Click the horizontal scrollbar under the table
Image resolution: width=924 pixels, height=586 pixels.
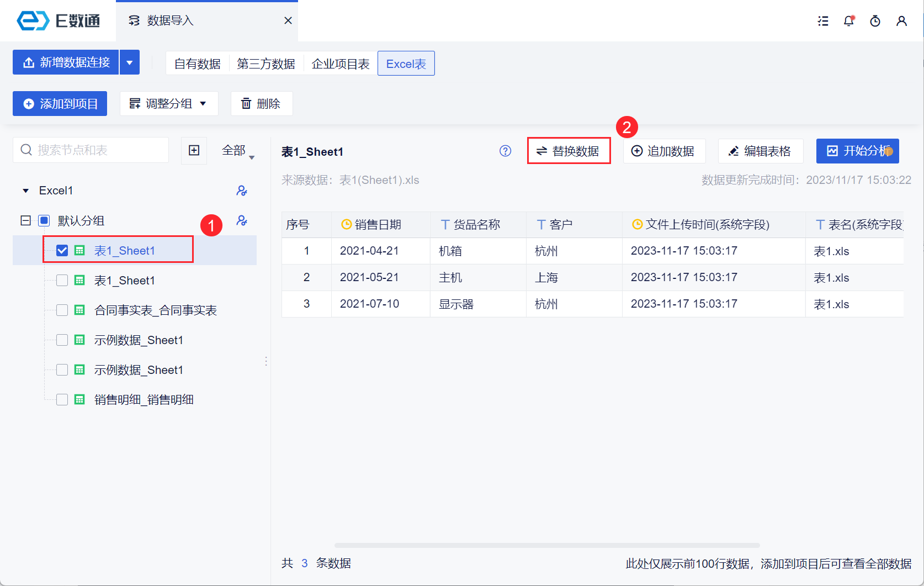547,545
